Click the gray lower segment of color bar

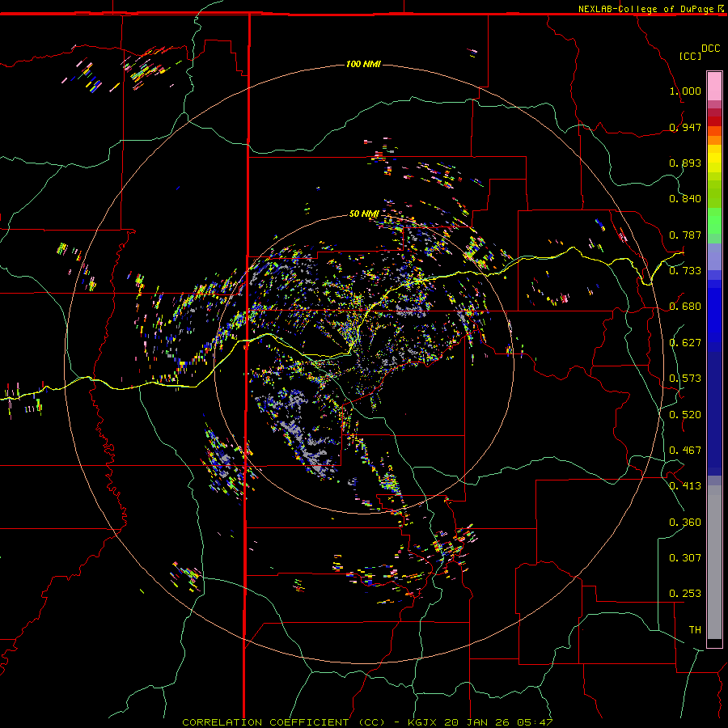click(x=714, y=562)
